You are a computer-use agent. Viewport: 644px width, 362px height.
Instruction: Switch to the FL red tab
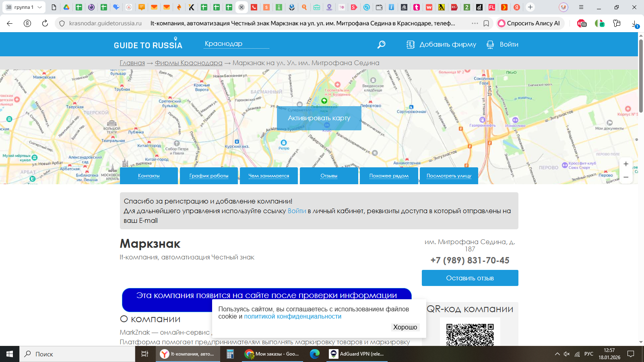click(x=492, y=7)
